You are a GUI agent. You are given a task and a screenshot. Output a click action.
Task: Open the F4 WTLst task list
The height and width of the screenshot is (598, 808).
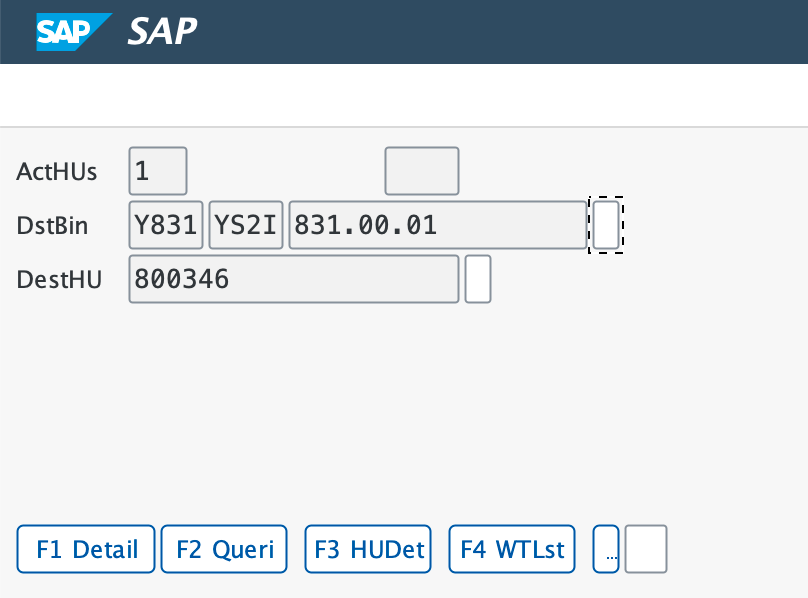[x=512, y=549]
